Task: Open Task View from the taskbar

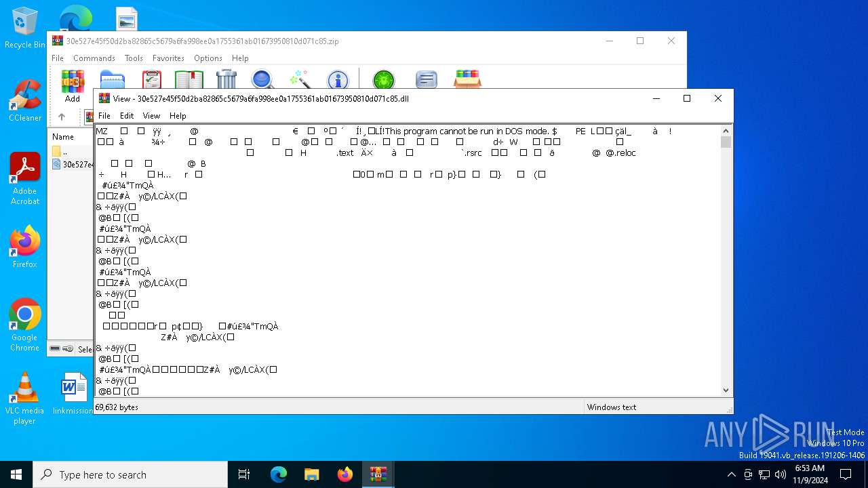Action: tap(244, 474)
